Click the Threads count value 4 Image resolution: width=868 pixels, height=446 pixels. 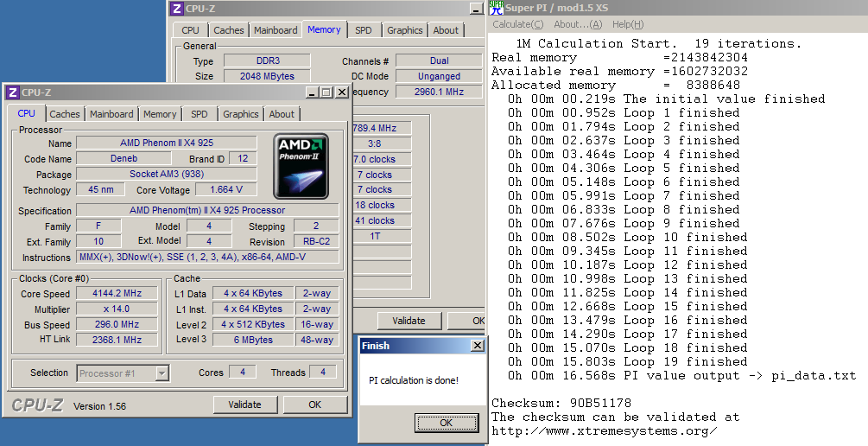[x=323, y=373]
